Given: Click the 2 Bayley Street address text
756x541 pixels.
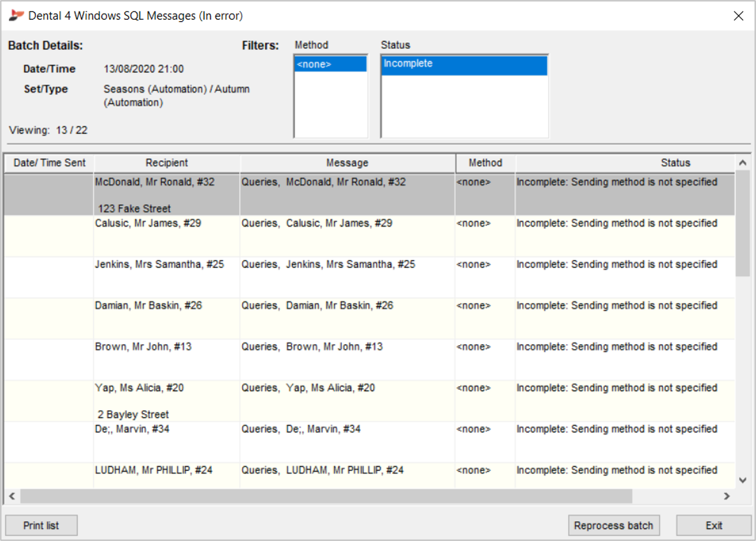Looking at the screenshot, I should coord(133,415).
